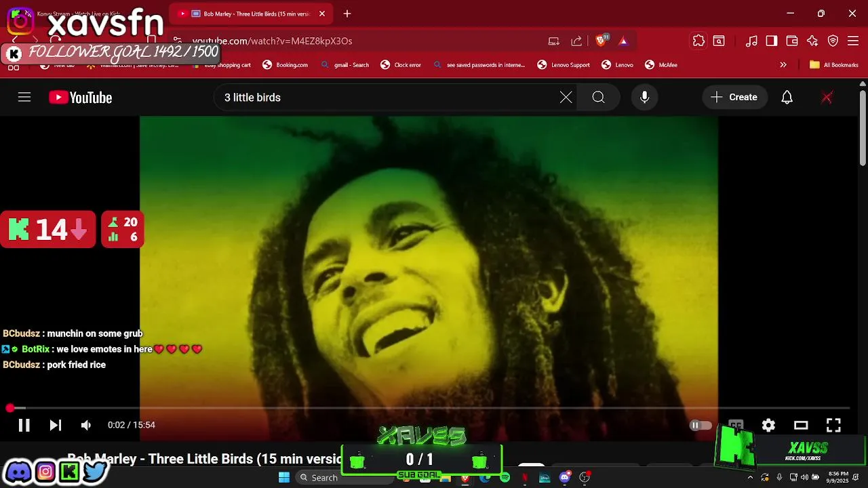Open Brave VPN shield icon

pos(833,41)
